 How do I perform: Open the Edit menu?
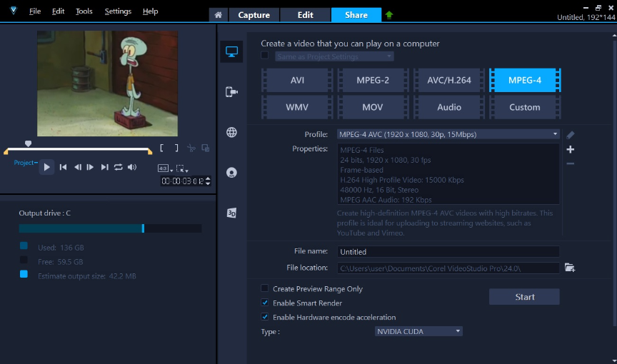(x=59, y=11)
